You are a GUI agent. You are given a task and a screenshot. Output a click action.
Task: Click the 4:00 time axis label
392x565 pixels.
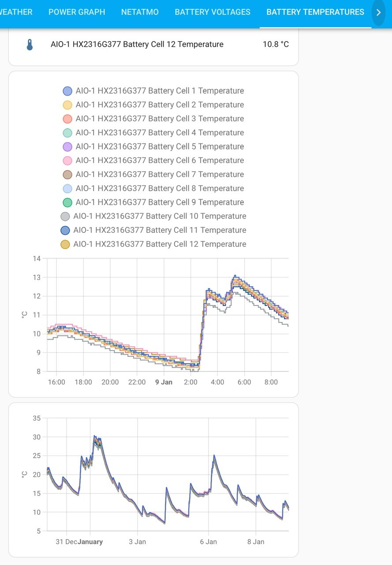point(217,382)
